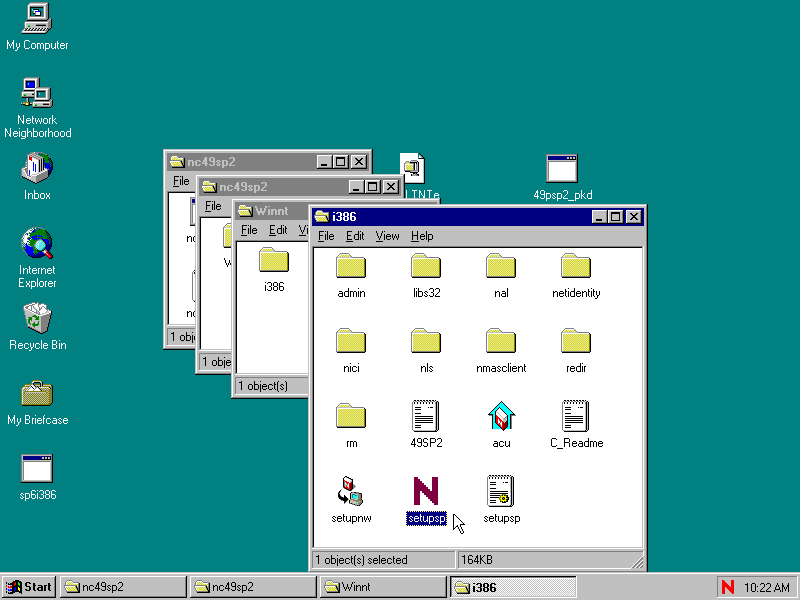
Task: Click the Novell N system tray icon
Action: point(728,587)
